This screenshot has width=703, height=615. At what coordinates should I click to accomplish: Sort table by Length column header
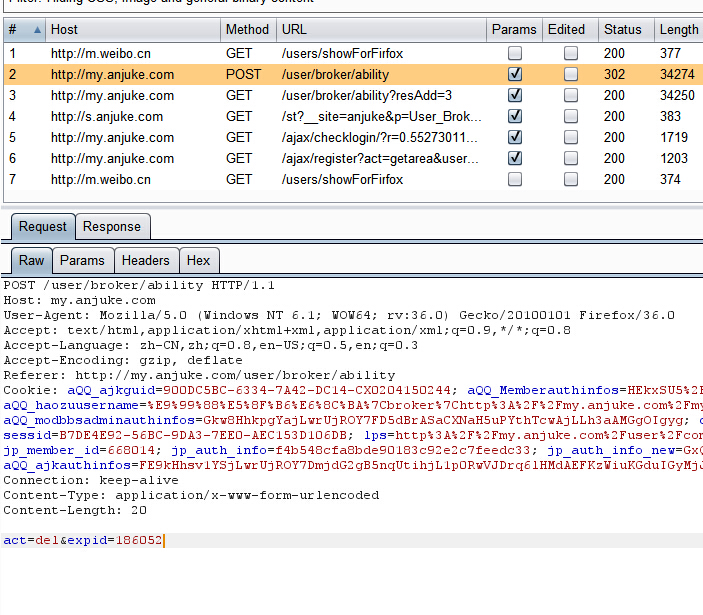[679, 30]
